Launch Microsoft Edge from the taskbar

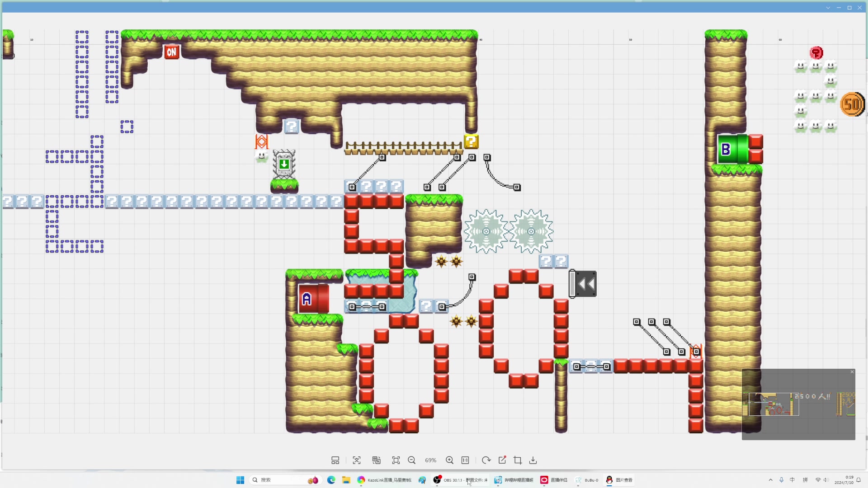tap(331, 480)
